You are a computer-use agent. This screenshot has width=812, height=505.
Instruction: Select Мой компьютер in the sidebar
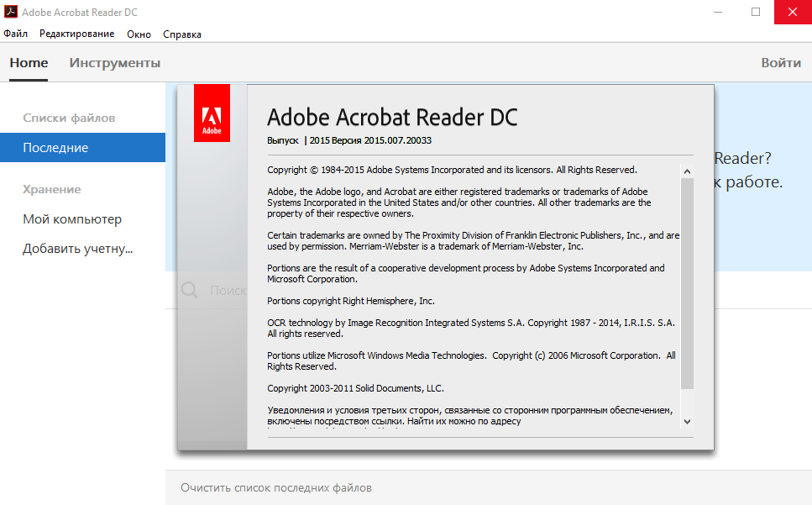72,219
